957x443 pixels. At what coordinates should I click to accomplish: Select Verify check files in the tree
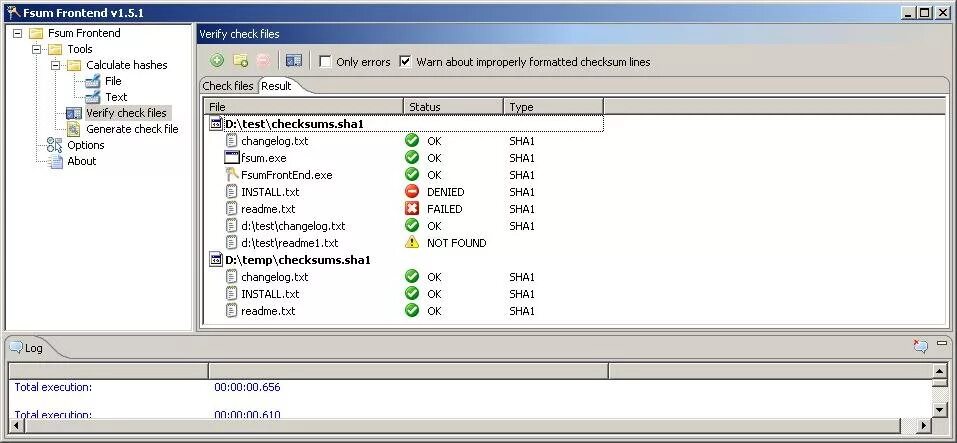click(x=126, y=113)
